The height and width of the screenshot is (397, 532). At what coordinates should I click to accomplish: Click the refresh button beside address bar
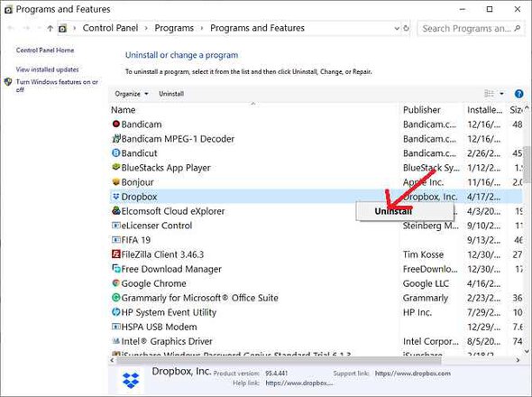(x=406, y=28)
